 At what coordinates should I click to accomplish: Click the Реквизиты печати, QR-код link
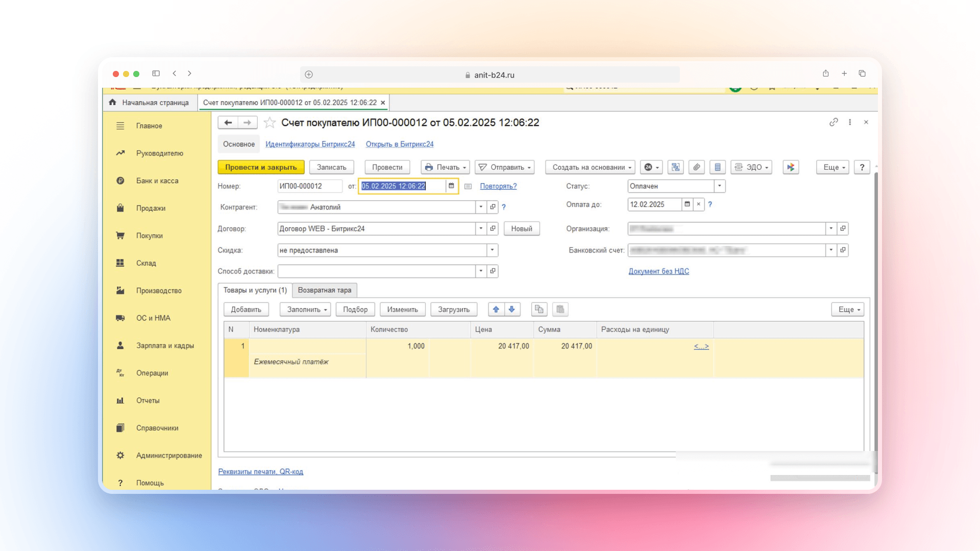(260, 471)
